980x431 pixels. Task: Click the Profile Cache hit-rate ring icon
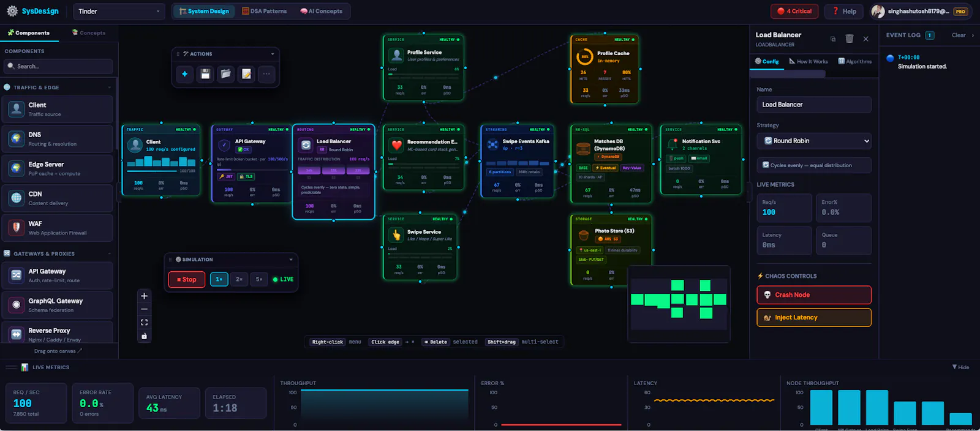coord(585,56)
